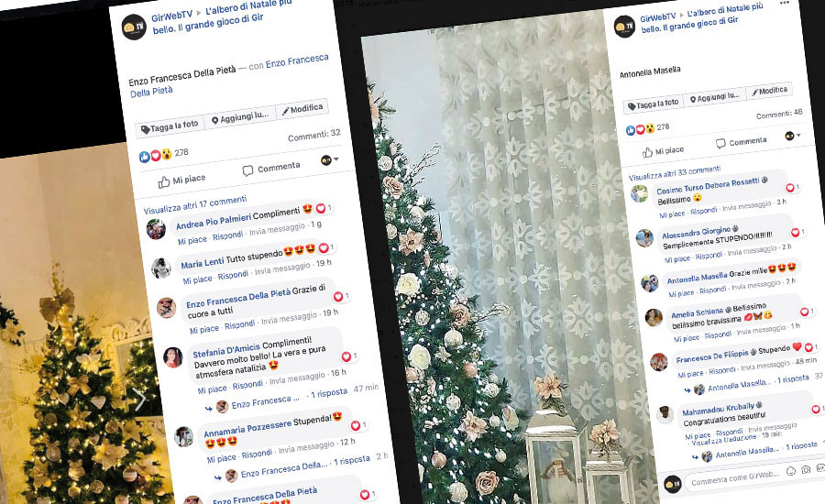Screen dimensions: 825x504
Task: Expand Visualizza altri 33 commenti
Action: click(675, 172)
